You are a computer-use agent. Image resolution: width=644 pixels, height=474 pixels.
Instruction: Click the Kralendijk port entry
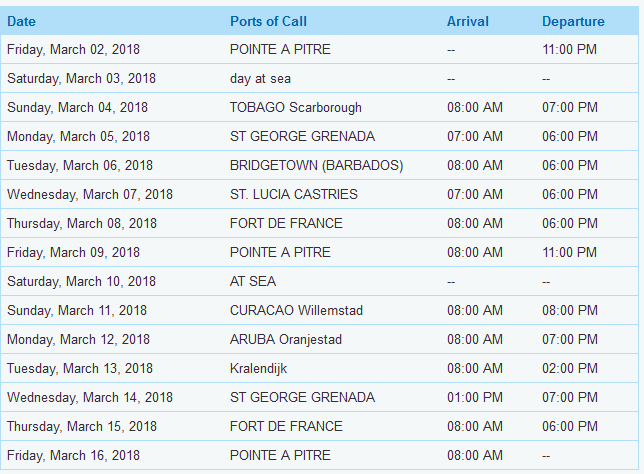click(x=258, y=368)
